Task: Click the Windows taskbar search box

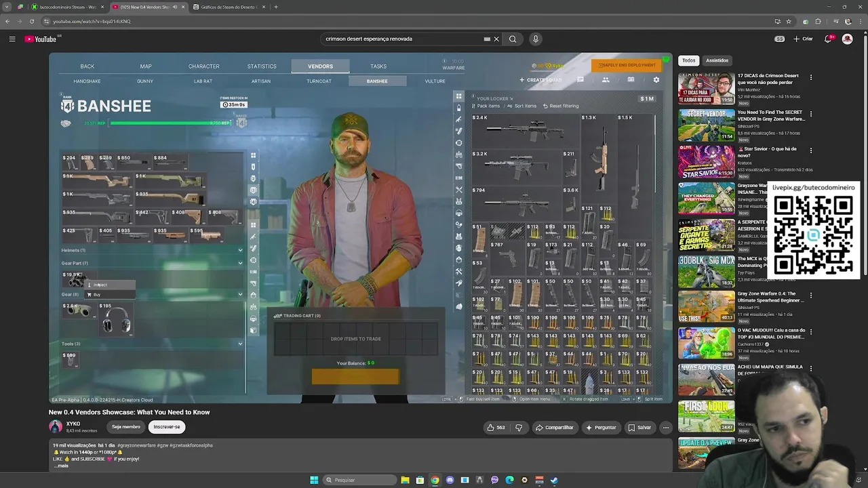Action: [x=359, y=480]
